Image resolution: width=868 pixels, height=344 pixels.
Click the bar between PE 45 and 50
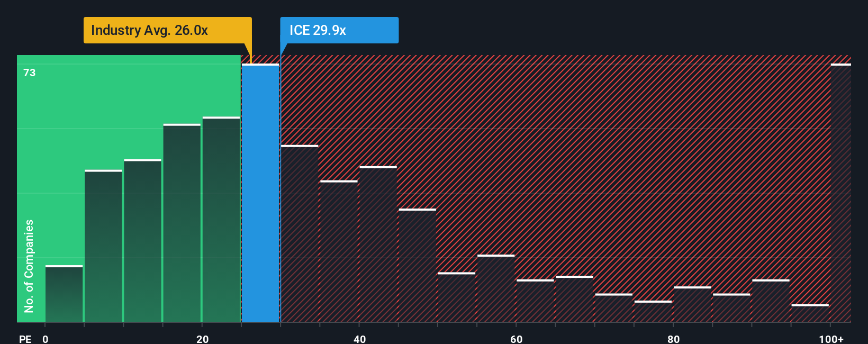tap(418, 265)
